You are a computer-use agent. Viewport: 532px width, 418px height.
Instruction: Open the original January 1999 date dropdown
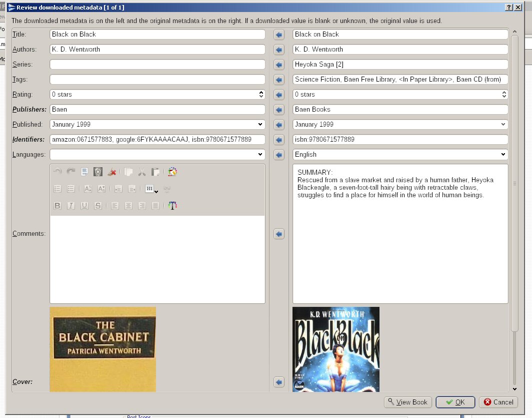point(503,124)
